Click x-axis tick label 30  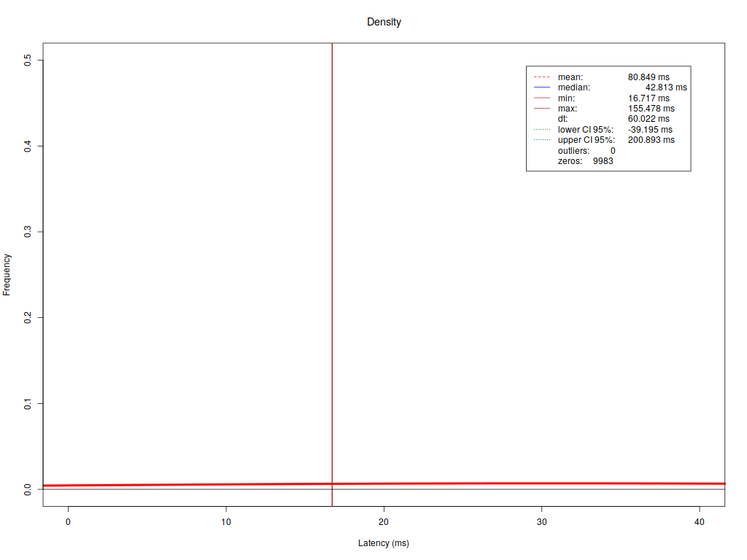(542, 522)
